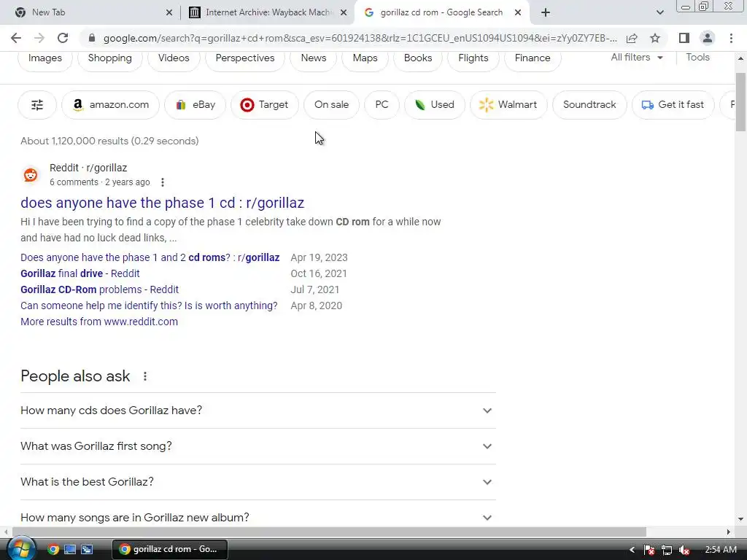747x560 pixels.
Task: Open the Gorillaz final drive Reddit link
Action: point(80,274)
